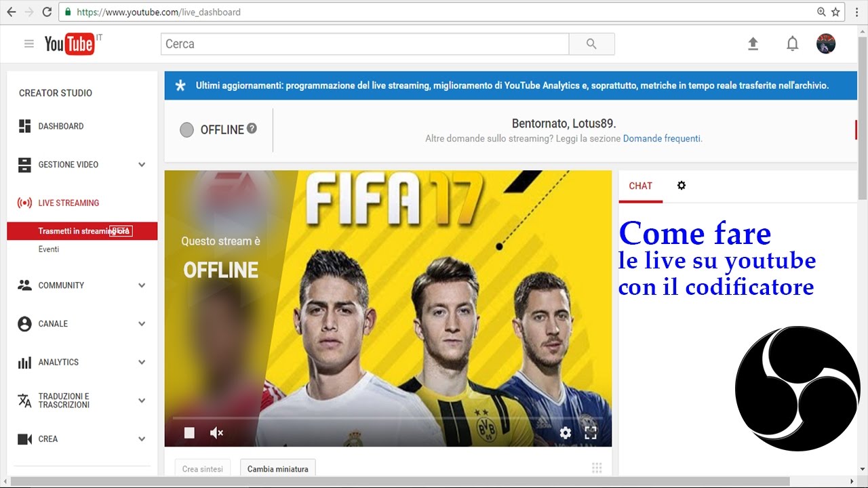Viewport: 868px width, 488px height.
Task: Open the upload video icon
Action: [x=753, y=44]
